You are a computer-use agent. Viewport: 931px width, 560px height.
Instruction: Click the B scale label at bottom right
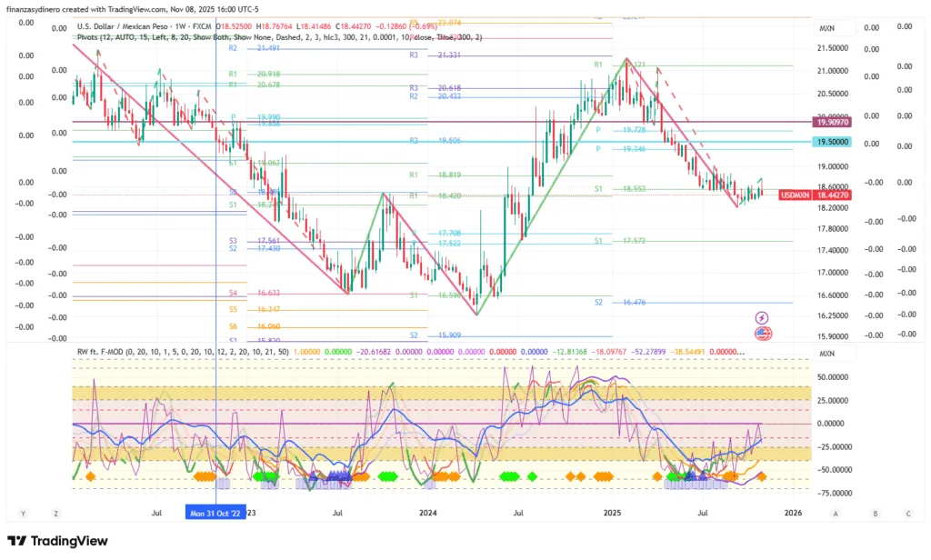pos(876,513)
